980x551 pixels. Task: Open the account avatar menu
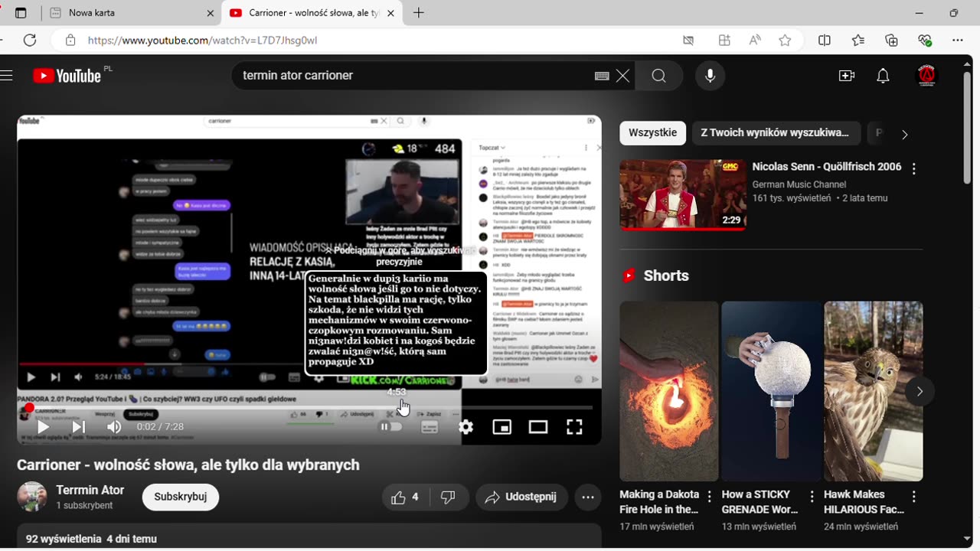927,76
